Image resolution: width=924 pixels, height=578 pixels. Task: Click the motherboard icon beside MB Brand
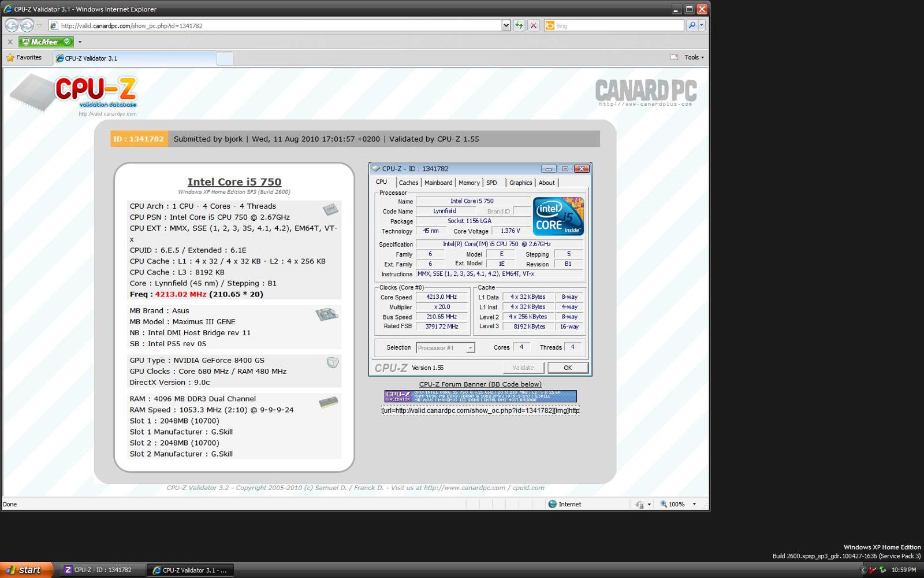click(x=326, y=314)
